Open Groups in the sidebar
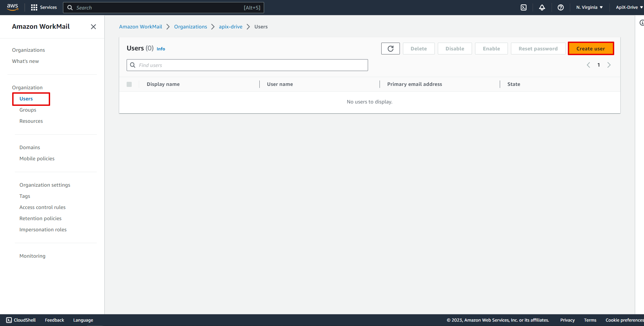The image size is (644, 326). coord(28,110)
